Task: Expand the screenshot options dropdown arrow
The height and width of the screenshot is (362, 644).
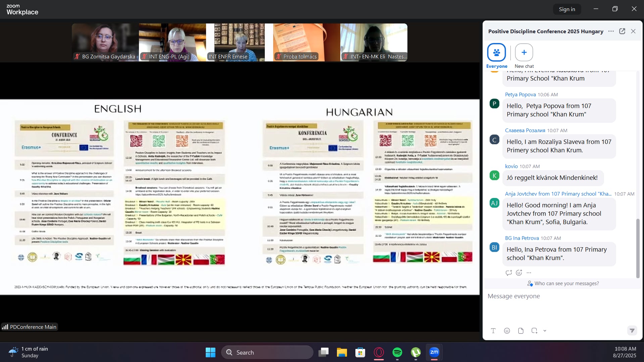Action: coord(545,331)
